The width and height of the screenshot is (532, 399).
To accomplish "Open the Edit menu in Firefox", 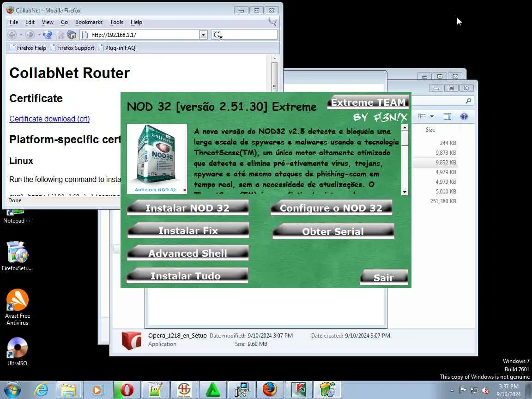I will (x=30, y=22).
